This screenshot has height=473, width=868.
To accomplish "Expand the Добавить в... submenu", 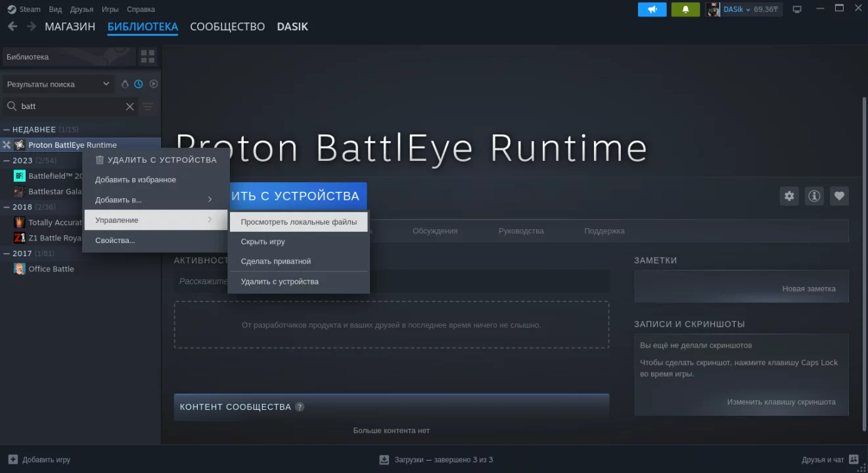I will tap(156, 200).
